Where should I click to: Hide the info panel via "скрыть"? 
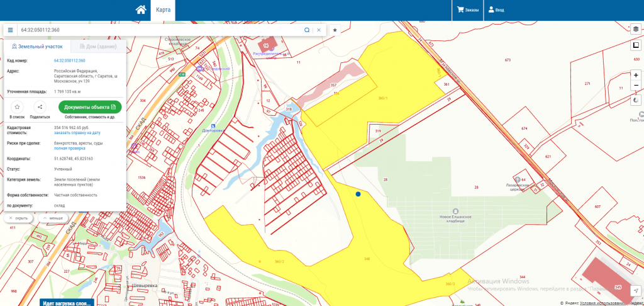point(19,218)
